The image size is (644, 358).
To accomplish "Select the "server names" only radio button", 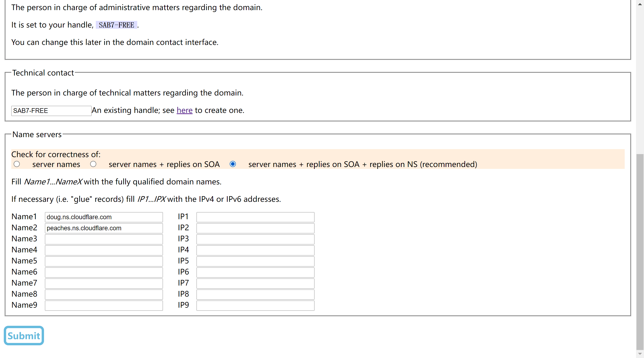I will (17, 164).
